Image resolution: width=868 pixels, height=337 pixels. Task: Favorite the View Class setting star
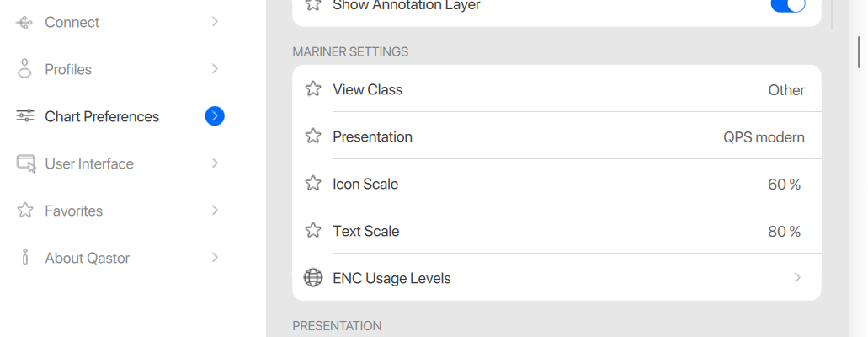(x=313, y=89)
